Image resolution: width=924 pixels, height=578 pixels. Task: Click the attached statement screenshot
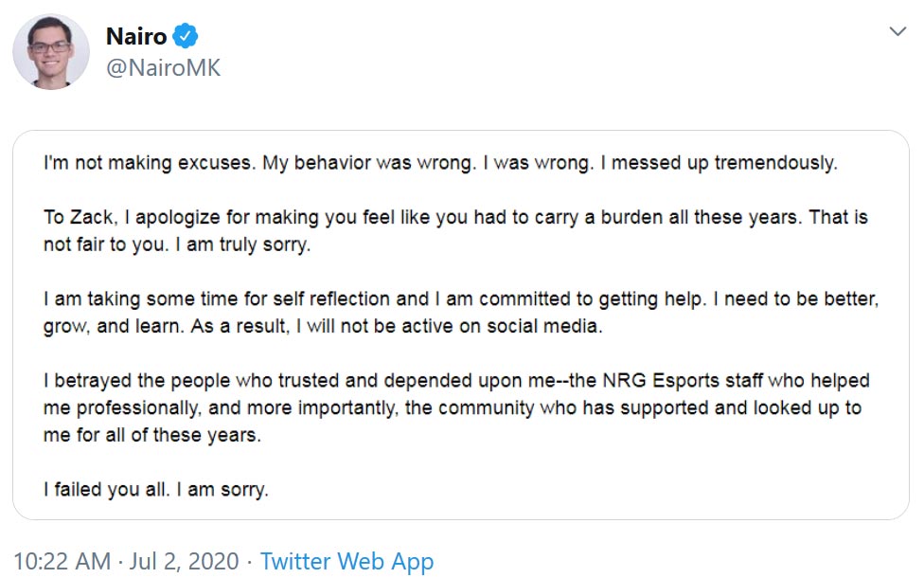[462, 322]
